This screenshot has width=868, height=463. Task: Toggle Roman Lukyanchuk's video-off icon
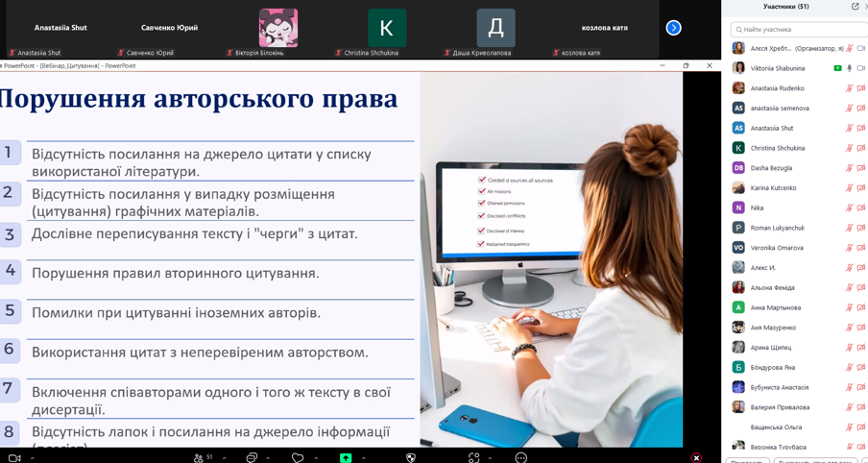pos(861,228)
